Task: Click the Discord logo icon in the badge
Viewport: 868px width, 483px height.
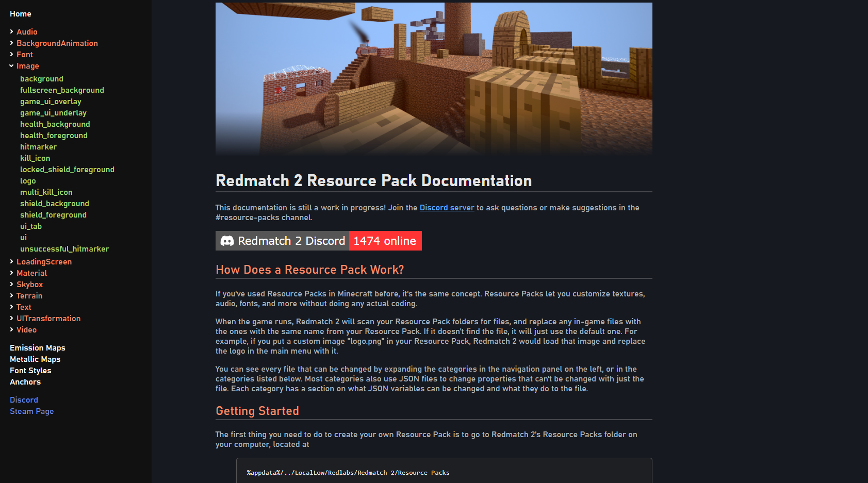Action: tap(227, 241)
